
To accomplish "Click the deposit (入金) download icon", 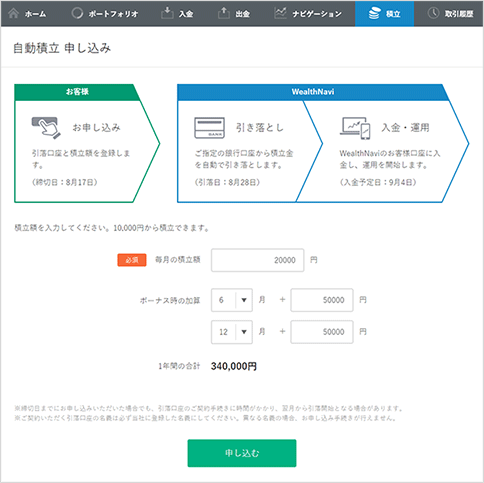I will 167,13.
